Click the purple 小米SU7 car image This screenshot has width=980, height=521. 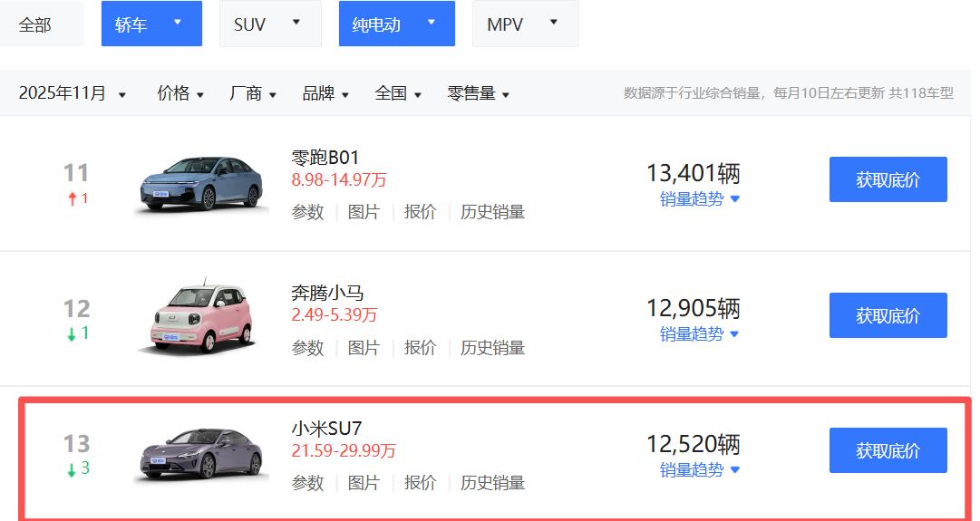click(x=201, y=452)
